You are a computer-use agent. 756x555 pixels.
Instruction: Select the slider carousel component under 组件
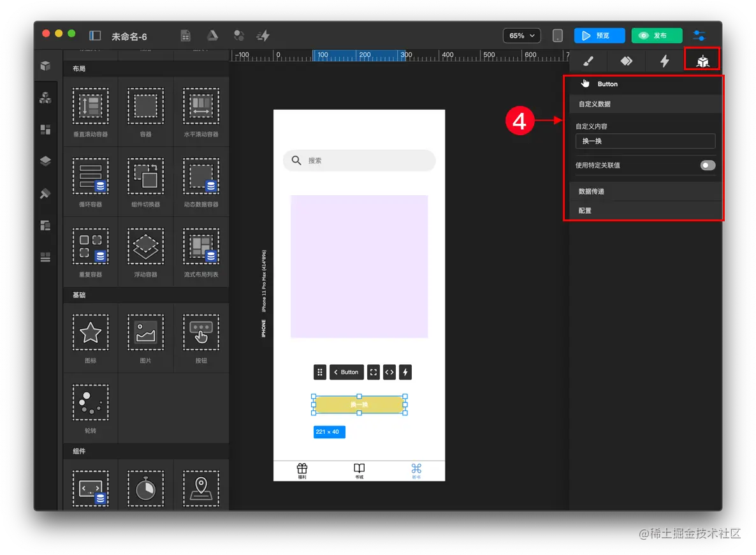(x=90, y=489)
